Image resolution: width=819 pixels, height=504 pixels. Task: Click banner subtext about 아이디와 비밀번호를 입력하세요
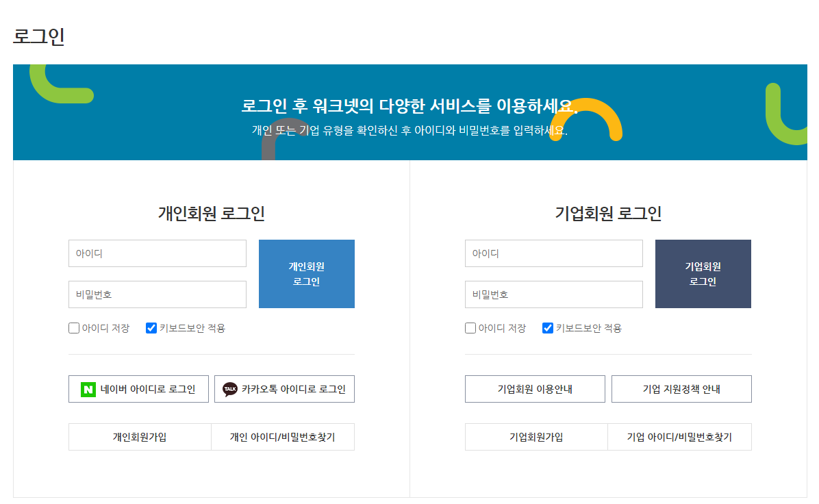click(409, 130)
